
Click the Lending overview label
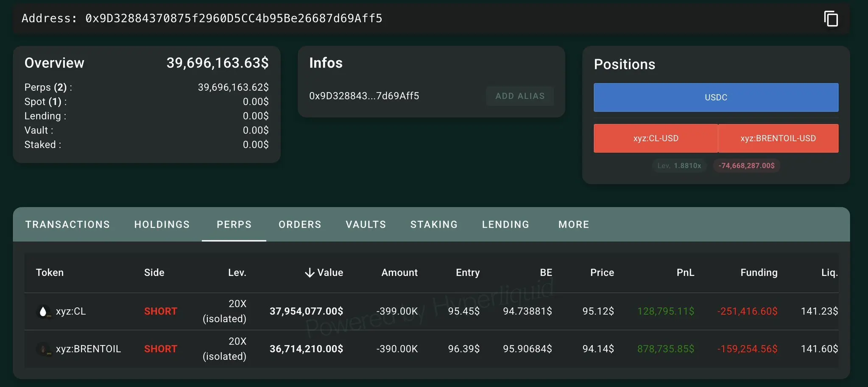pyautogui.click(x=45, y=116)
